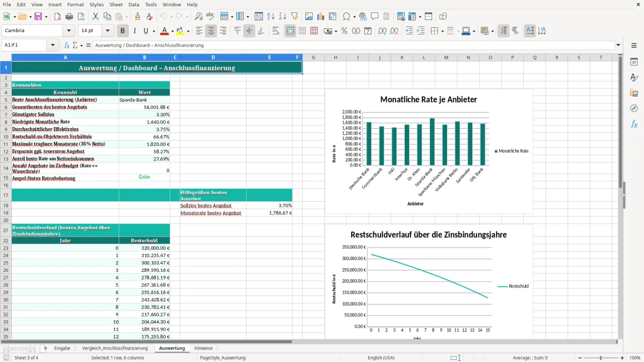Viewport: 644px width, 362px height.
Task: Enable Align Right
Action: pos(223,31)
